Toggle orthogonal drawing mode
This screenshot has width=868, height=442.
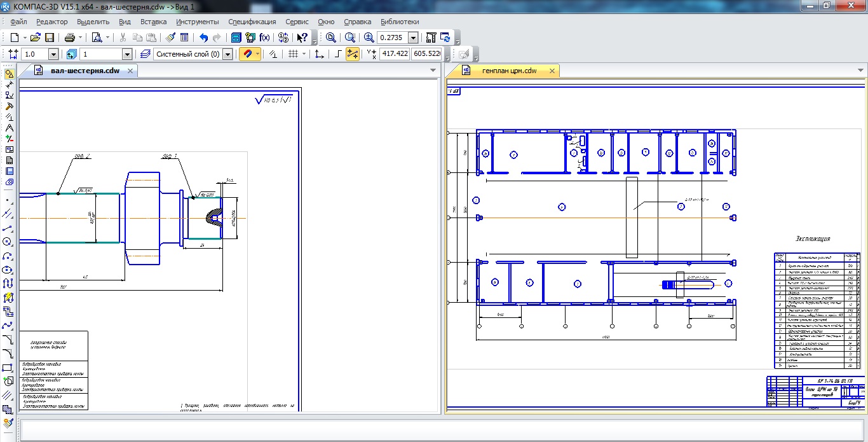pyautogui.click(x=338, y=54)
